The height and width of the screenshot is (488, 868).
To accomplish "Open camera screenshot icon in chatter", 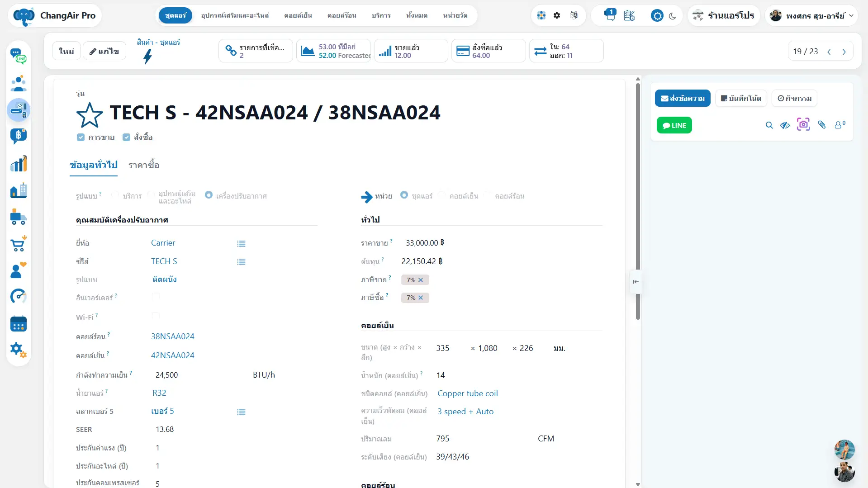I will tap(803, 124).
